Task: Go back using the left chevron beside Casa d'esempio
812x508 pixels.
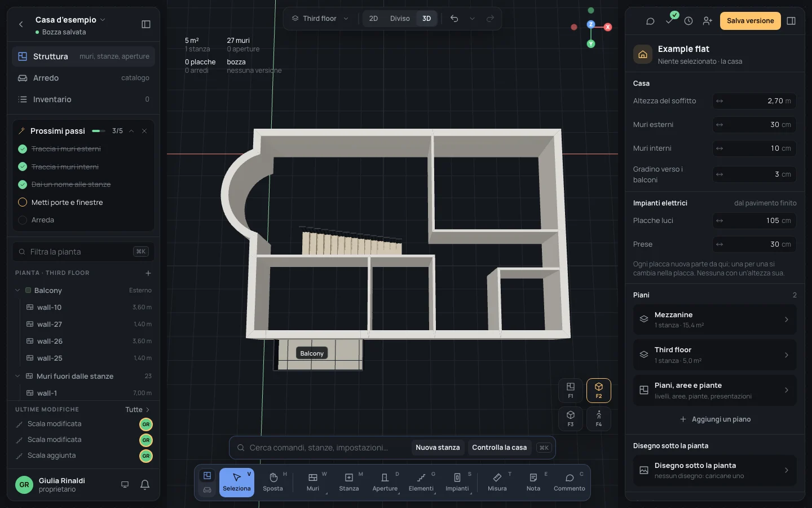Action: coord(21,24)
